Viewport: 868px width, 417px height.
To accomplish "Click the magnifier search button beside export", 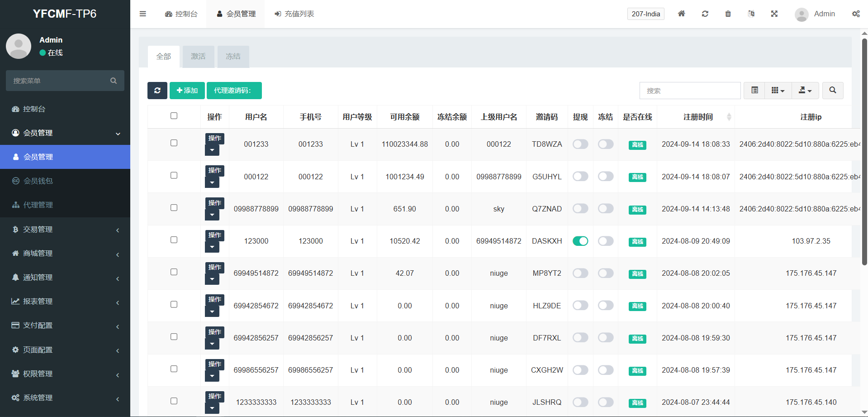I will pyautogui.click(x=832, y=91).
